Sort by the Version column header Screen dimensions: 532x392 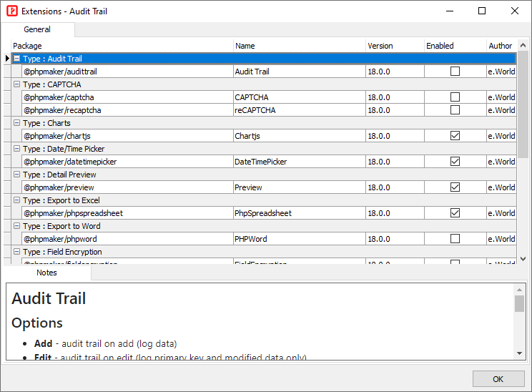pos(394,46)
